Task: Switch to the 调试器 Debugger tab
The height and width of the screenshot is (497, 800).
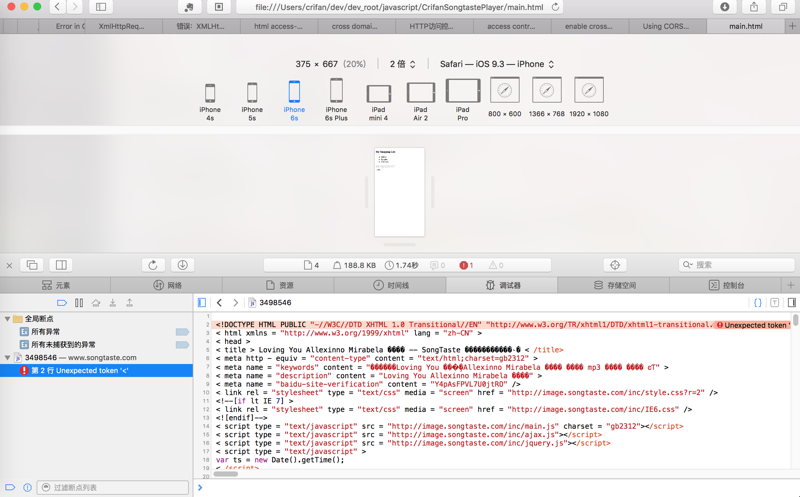Action: (502, 285)
